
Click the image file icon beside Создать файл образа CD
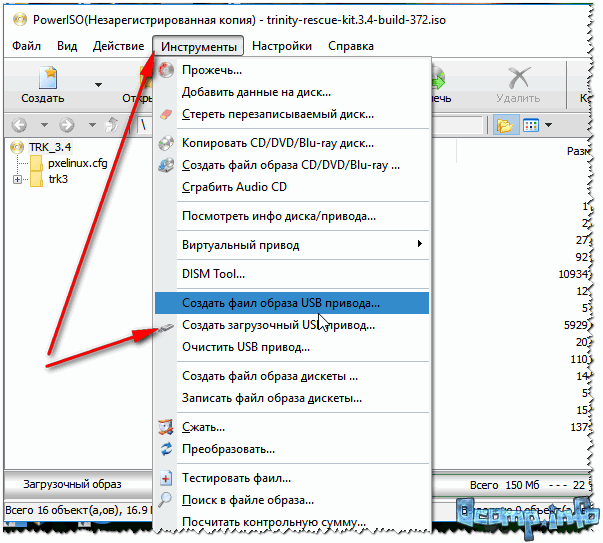pyautogui.click(x=166, y=165)
